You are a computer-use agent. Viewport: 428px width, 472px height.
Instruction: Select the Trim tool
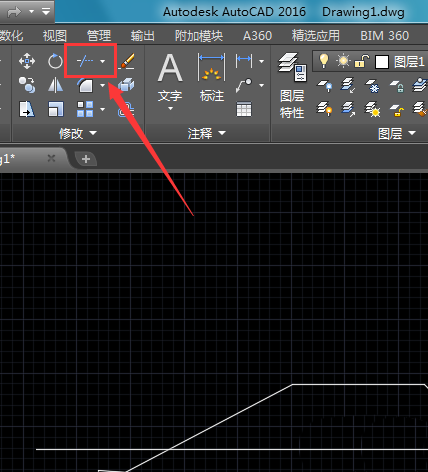85,61
